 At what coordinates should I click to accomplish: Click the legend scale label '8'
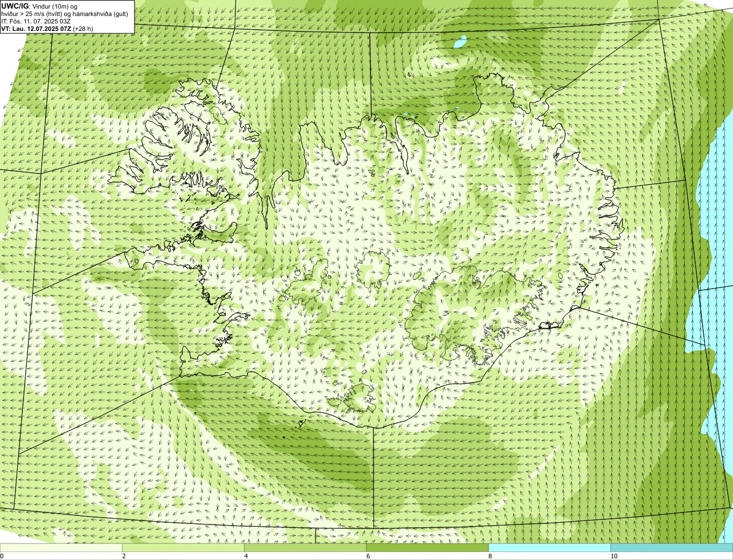click(x=490, y=556)
